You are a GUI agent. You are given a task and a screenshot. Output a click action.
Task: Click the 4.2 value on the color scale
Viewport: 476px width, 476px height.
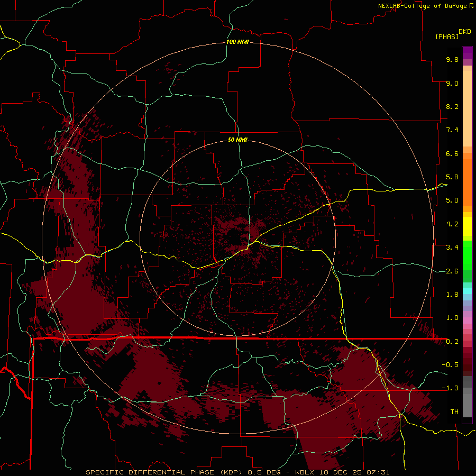click(452, 224)
